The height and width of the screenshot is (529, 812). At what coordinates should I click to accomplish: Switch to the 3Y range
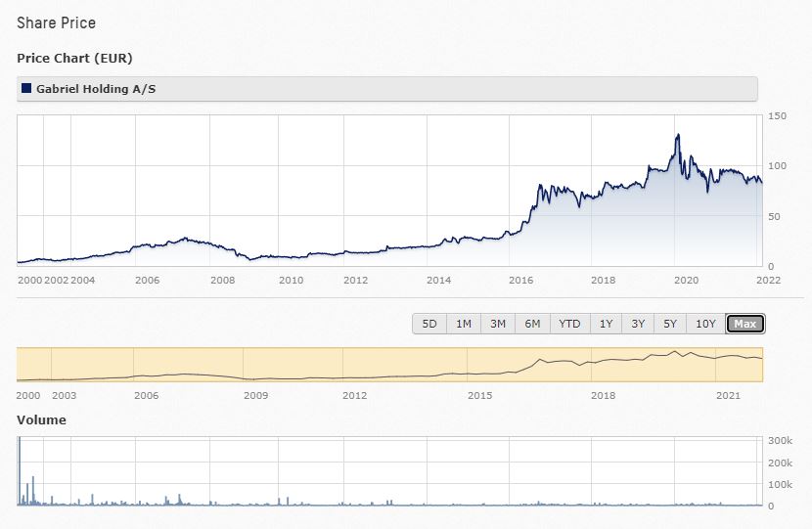pyautogui.click(x=638, y=324)
